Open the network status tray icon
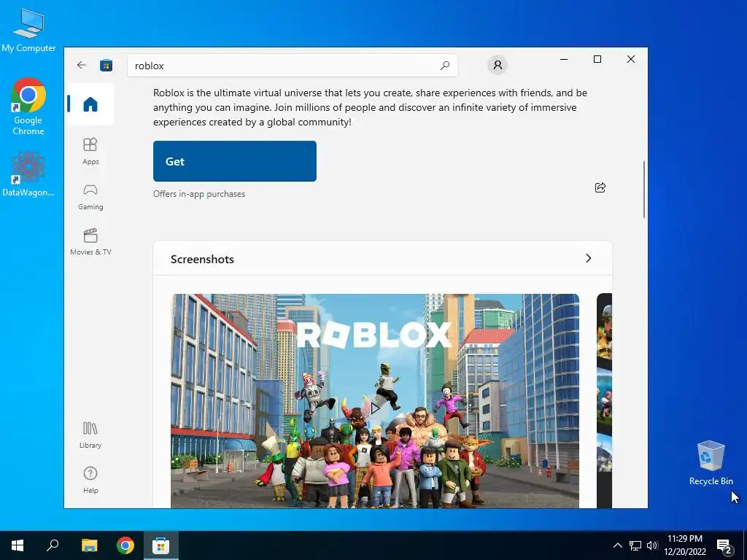The height and width of the screenshot is (560, 747). tap(635, 545)
